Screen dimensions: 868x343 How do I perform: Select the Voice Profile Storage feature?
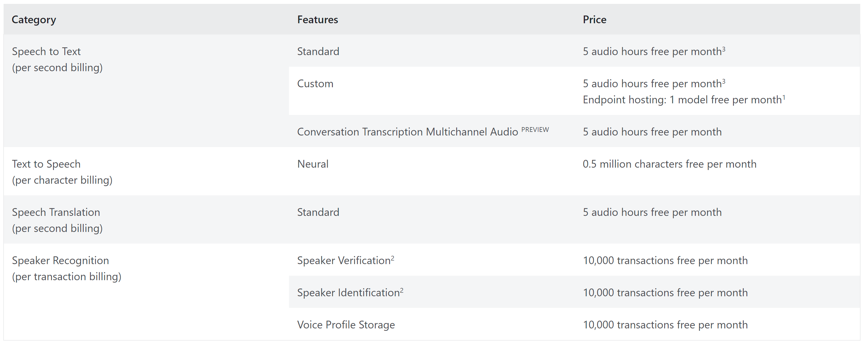coord(346,325)
